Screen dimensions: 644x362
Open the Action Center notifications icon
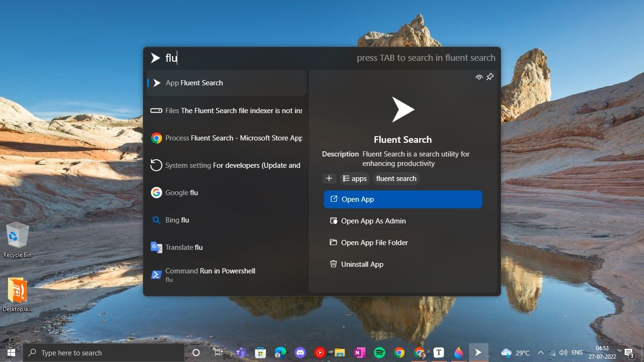click(x=629, y=353)
